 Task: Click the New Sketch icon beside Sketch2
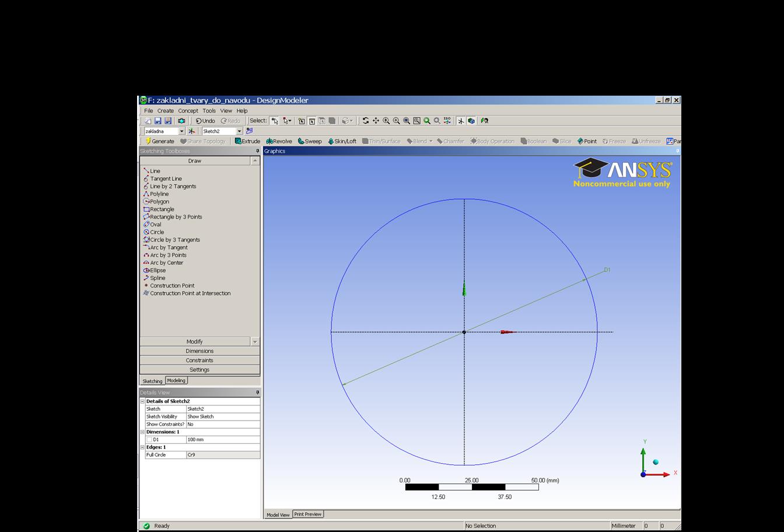(249, 131)
